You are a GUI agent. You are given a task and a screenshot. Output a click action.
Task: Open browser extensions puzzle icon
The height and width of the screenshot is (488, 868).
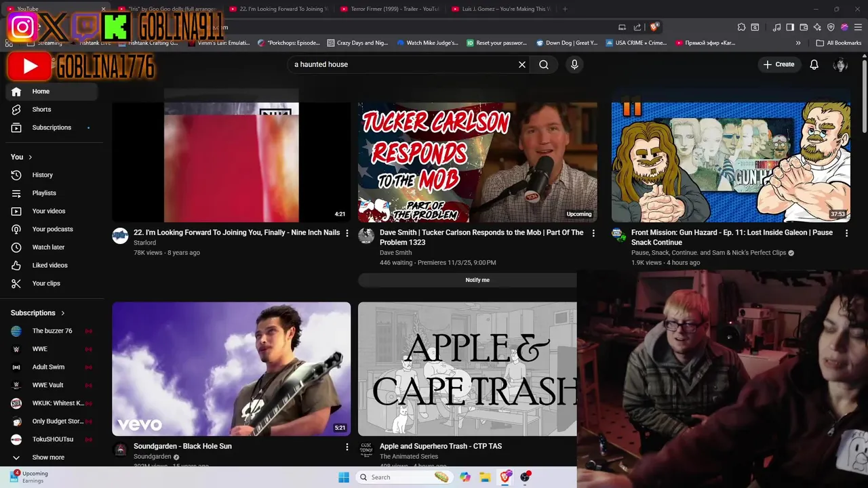[x=741, y=27]
